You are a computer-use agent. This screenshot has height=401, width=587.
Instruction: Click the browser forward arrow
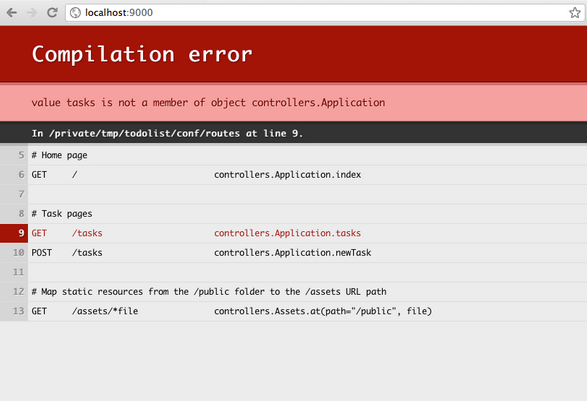32,13
